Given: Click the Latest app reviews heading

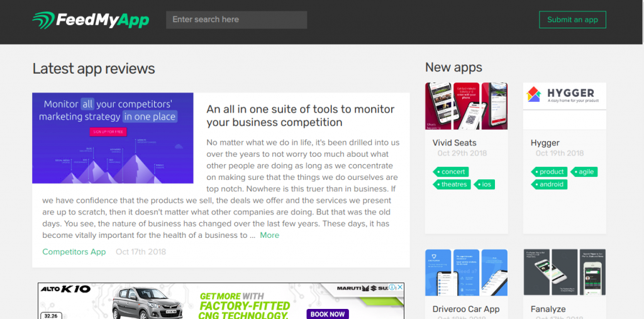Looking at the screenshot, I should [94, 69].
